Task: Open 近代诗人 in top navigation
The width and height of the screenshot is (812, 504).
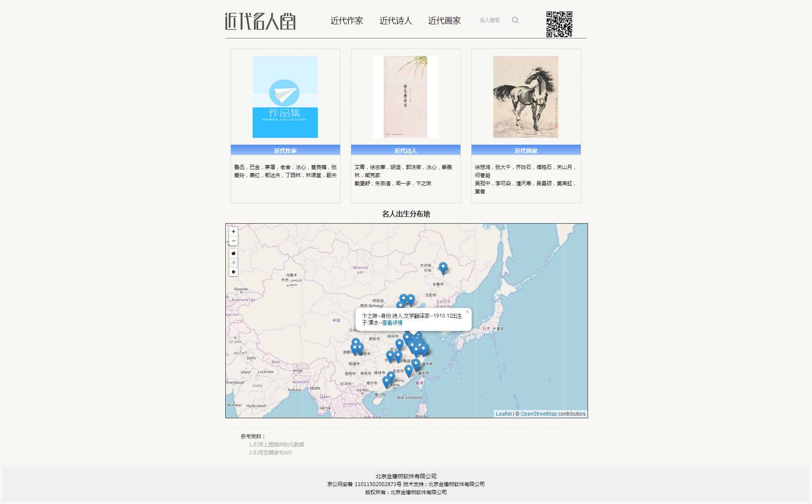Action: 396,20
